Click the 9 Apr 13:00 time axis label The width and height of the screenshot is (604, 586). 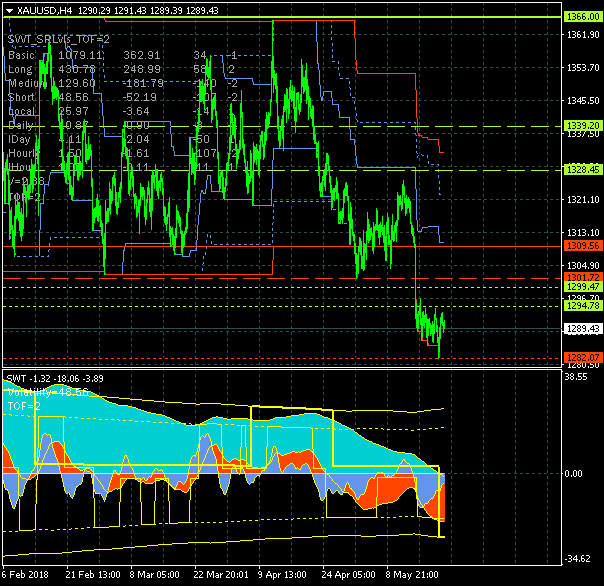tap(282, 575)
